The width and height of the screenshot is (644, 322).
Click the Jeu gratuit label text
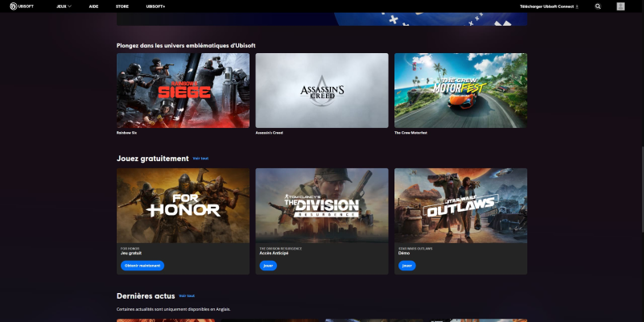(131, 254)
